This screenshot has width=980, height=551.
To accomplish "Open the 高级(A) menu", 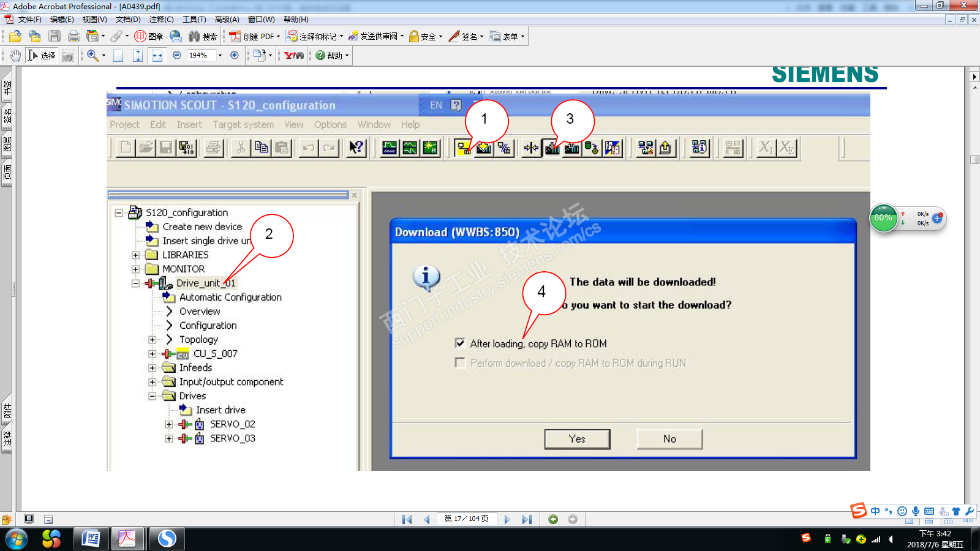I will pyautogui.click(x=227, y=20).
